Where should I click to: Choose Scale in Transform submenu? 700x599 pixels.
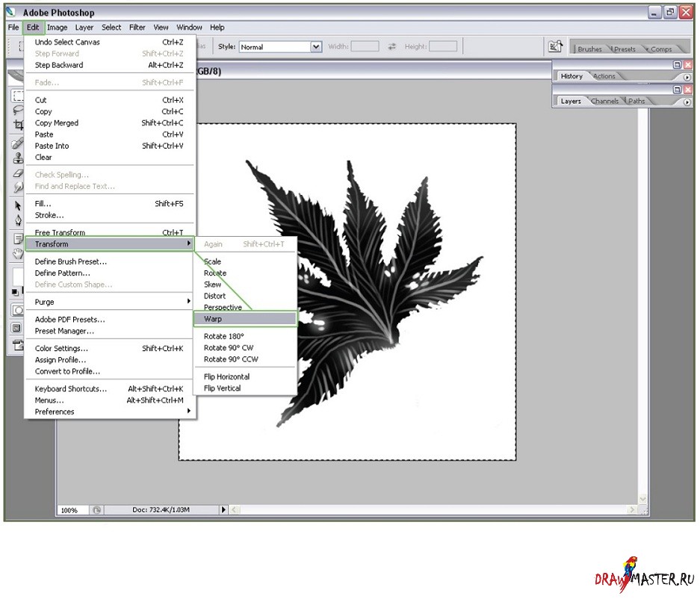[245, 261]
